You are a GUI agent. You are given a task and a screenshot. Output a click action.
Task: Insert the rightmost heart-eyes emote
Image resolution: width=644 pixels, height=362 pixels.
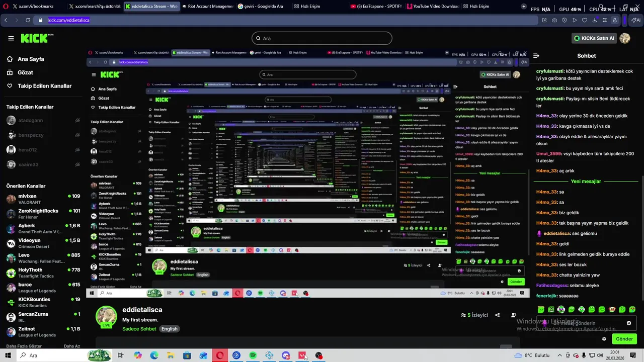pyautogui.click(x=632, y=309)
